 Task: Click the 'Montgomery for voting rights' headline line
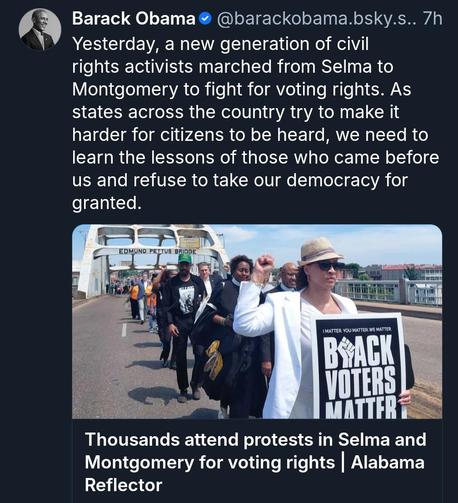pyautogui.click(x=210, y=463)
